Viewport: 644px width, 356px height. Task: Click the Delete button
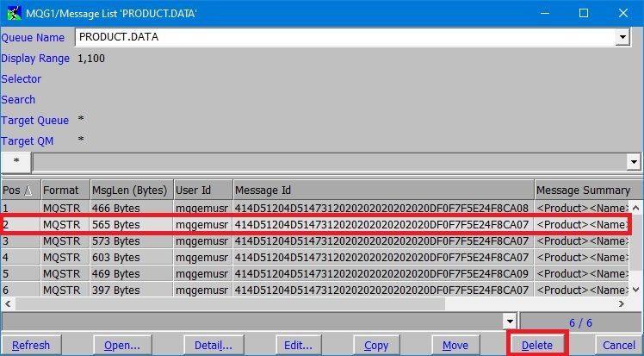(537, 346)
